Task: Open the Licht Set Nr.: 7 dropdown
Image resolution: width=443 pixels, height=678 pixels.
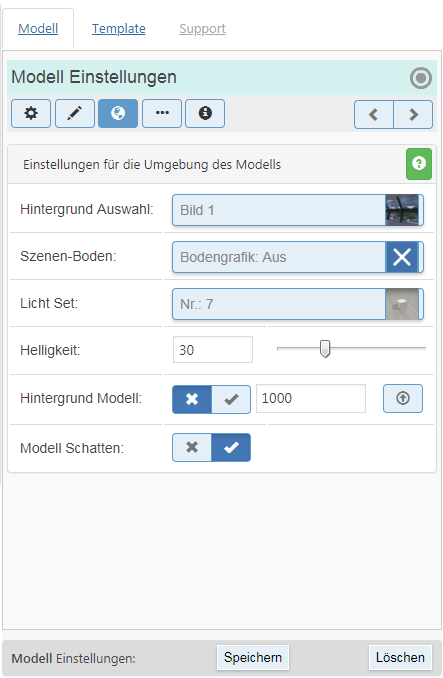Action: 298,304
